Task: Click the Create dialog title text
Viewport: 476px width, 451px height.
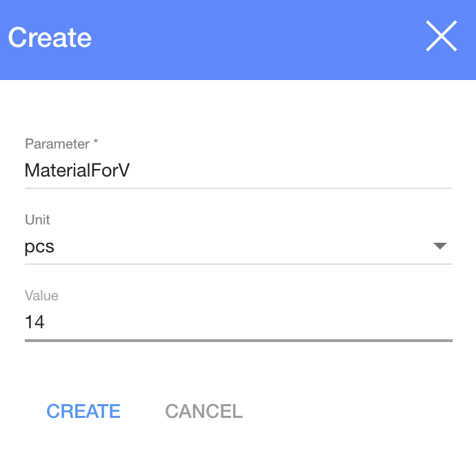Action: click(x=50, y=37)
